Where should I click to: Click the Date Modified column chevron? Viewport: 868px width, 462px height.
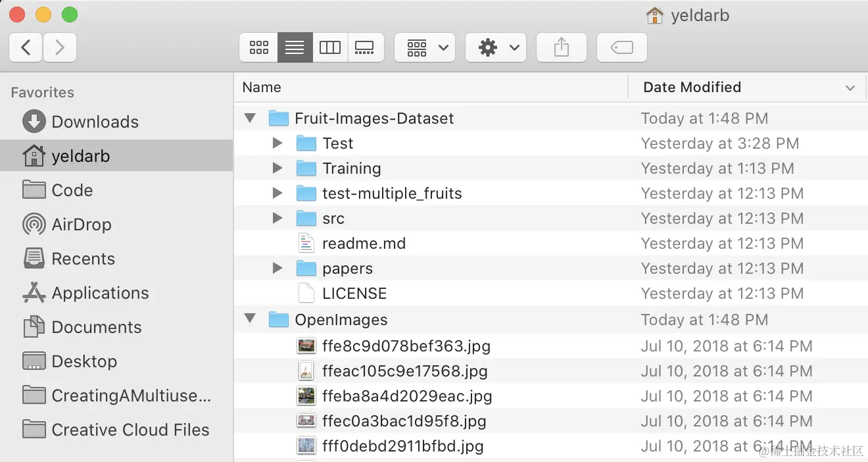click(x=850, y=87)
